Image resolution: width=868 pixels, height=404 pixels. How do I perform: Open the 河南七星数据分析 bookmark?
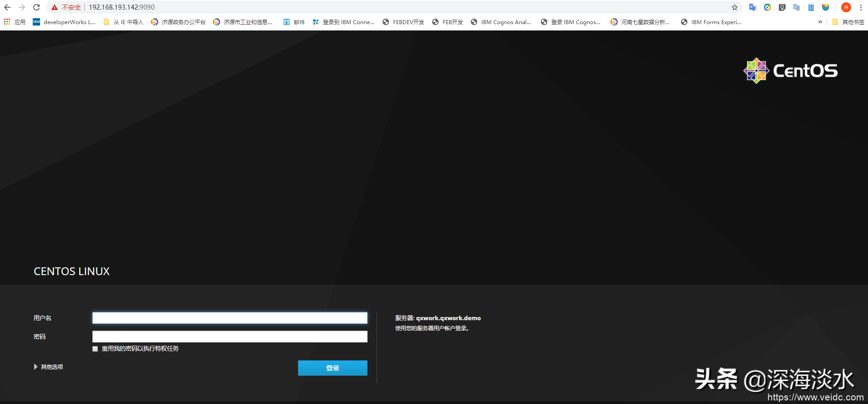pyautogui.click(x=640, y=22)
